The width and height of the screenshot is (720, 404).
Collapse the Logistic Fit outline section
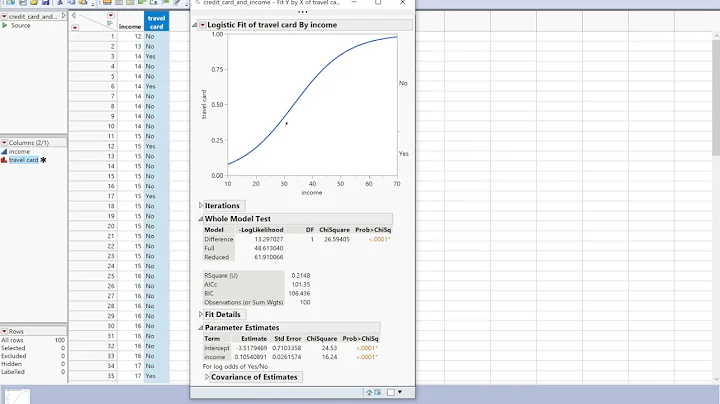point(195,25)
